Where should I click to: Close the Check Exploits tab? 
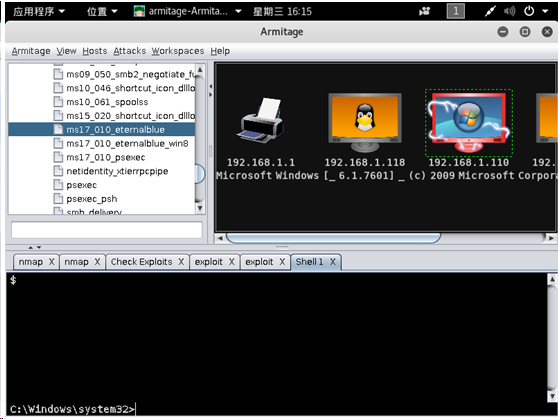[x=181, y=262]
